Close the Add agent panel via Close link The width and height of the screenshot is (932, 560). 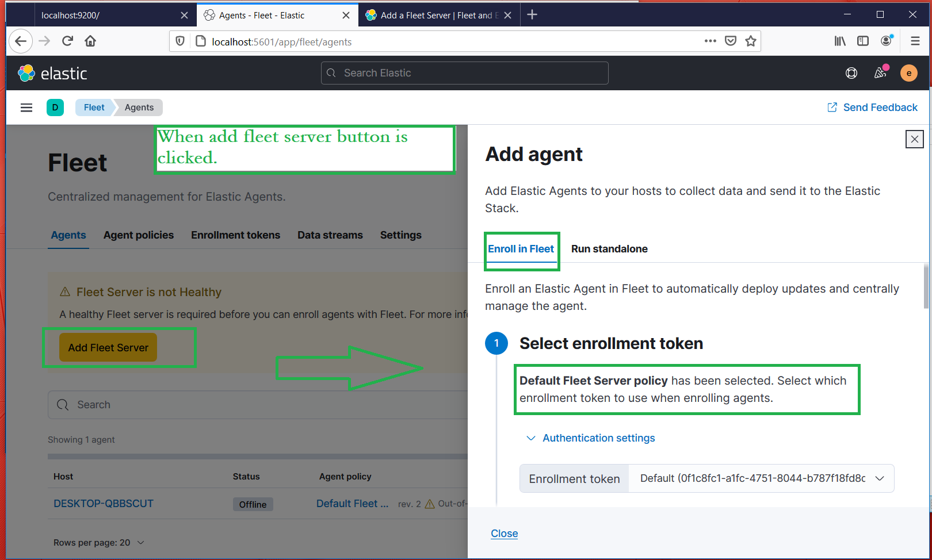click(x=504, y=533)
